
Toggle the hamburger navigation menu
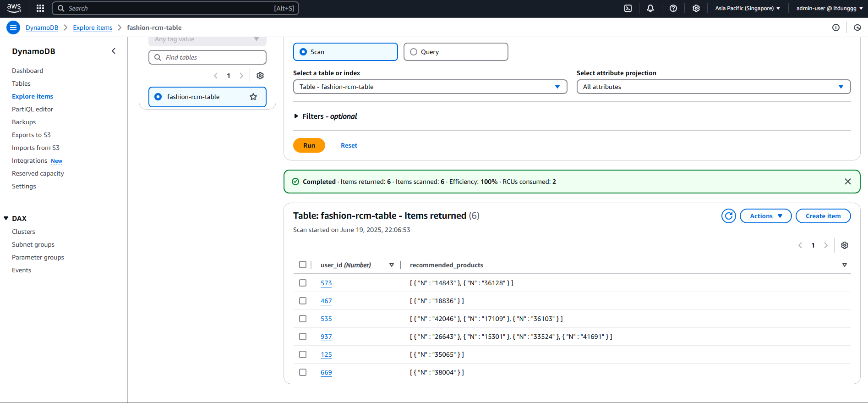pos(13,28)
